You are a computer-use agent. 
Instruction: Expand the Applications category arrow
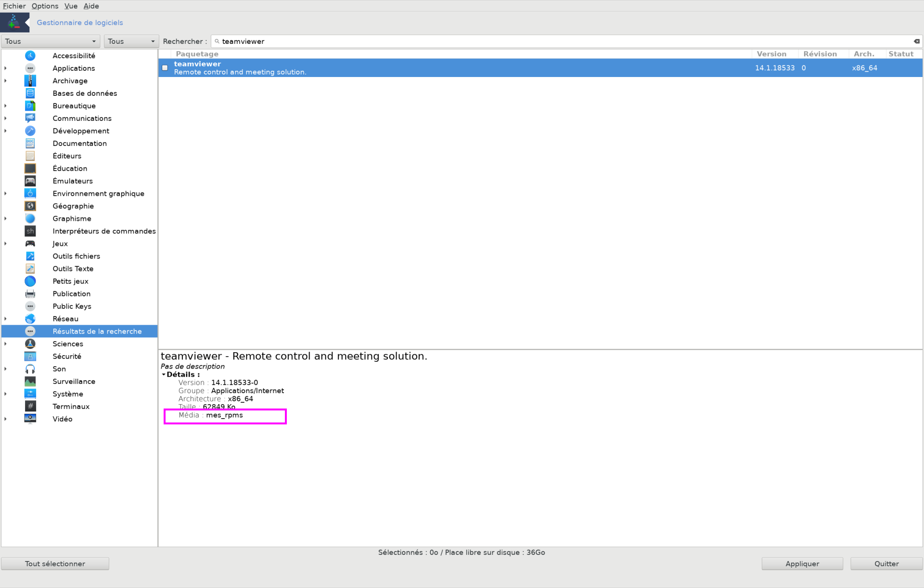pyautogui.click(x=6, y=68)
